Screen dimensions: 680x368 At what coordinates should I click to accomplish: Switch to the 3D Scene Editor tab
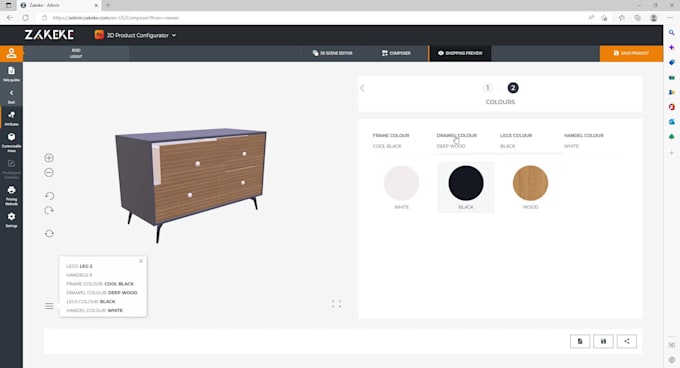(333, 53)
